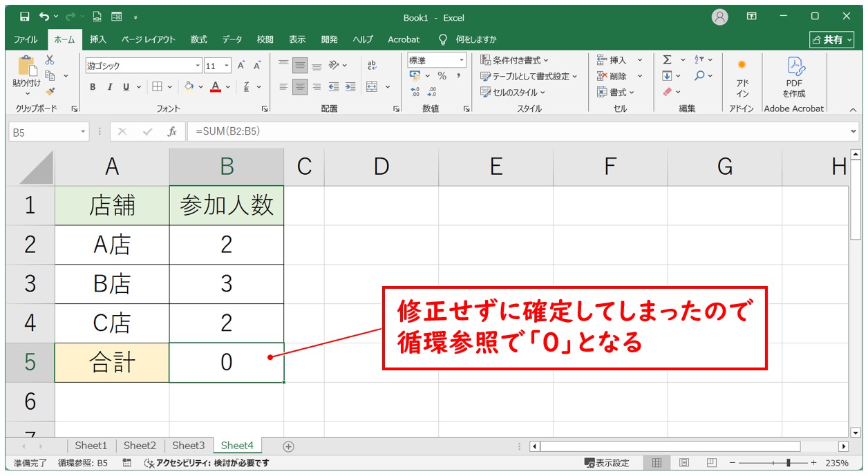Toggle align left

283,86
